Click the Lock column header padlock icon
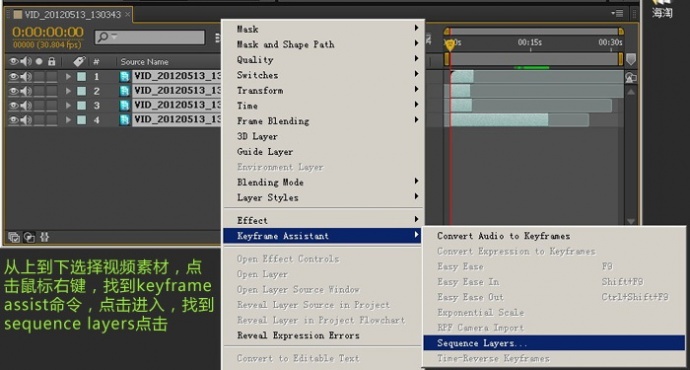690x370 pixels. 51,61
